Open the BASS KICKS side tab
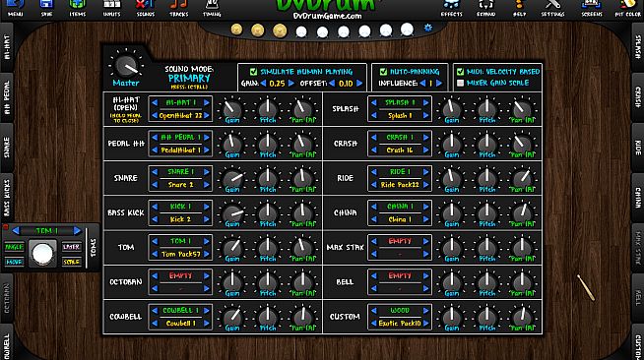Viewport: 644px width, 360px height. pos(7,198)
